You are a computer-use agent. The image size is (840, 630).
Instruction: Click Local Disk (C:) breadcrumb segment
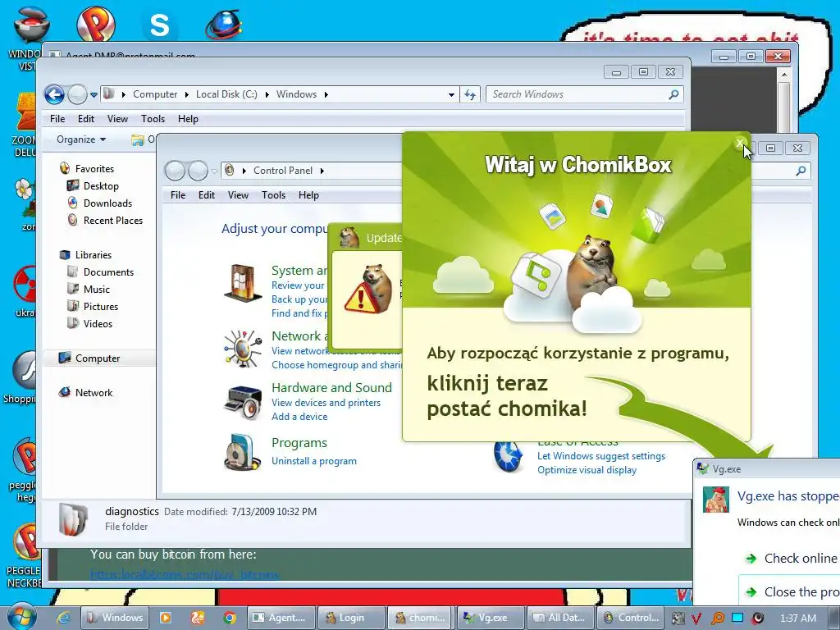[226, 94]
